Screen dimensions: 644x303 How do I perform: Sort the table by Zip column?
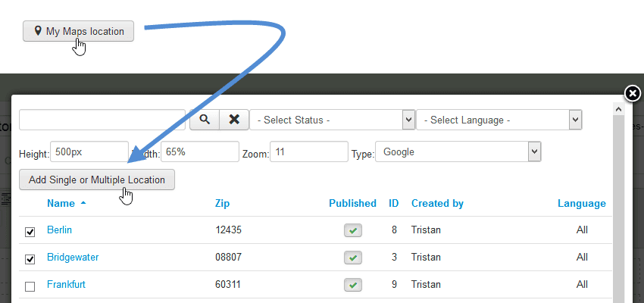click(x=222, y=203)
